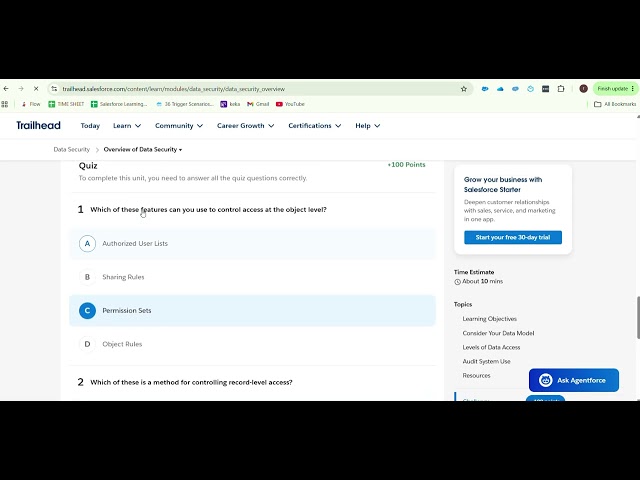Viewport: 640px width, 480px height.
Task: Jump to Levels of Data Access topic
Action: 491,347
